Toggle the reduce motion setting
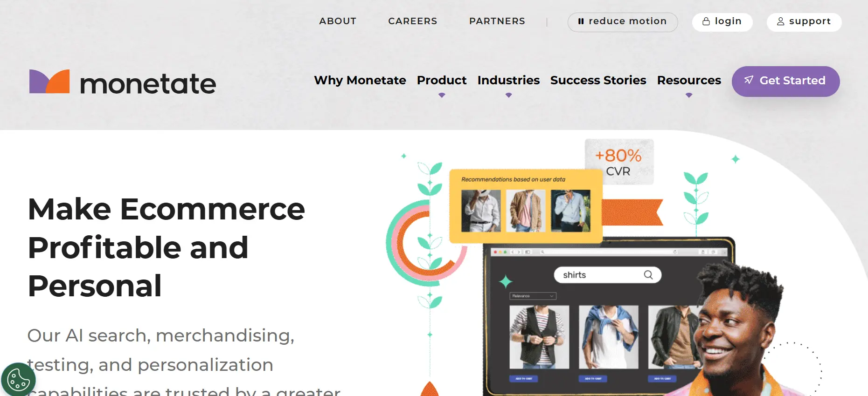The height and width of the screenshot is (396, 868). point(622,22)
